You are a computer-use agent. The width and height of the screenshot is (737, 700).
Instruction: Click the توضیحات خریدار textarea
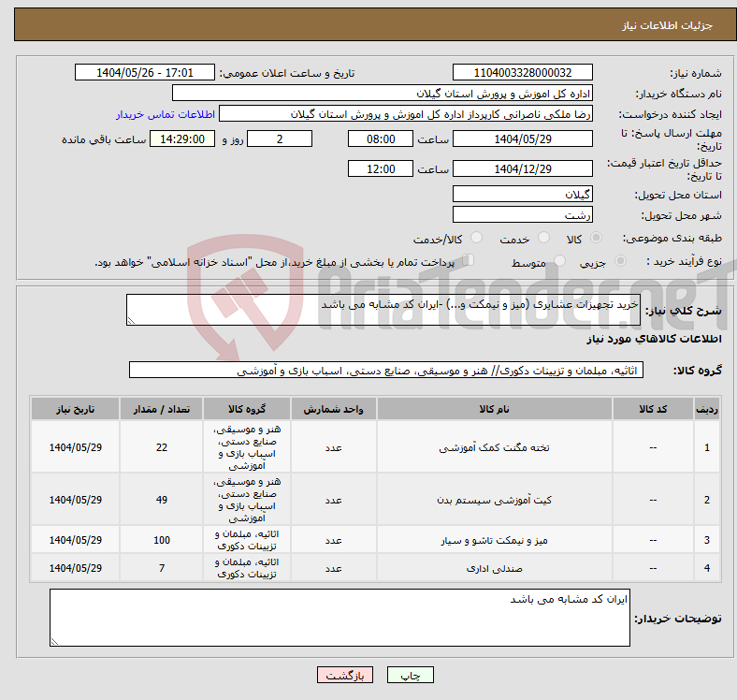(x=340, y=618)
